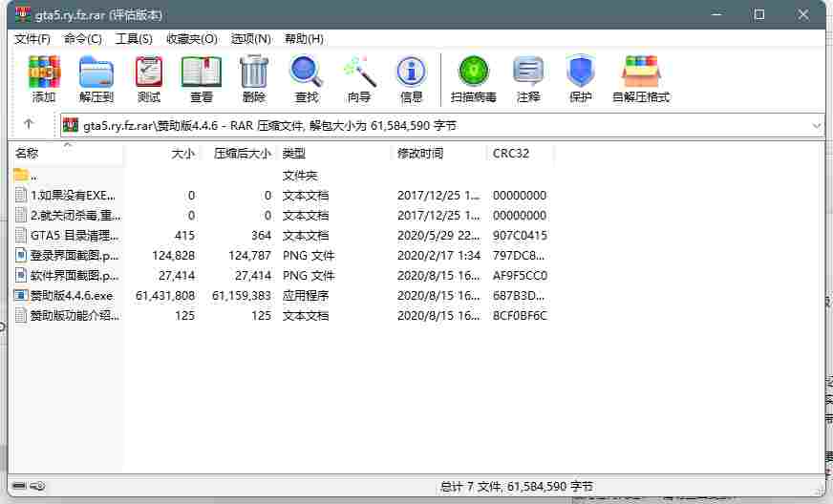Screen dimensions: 833x504
Task: Show archive 信息 (Info) icon
Action: point(411,73)
